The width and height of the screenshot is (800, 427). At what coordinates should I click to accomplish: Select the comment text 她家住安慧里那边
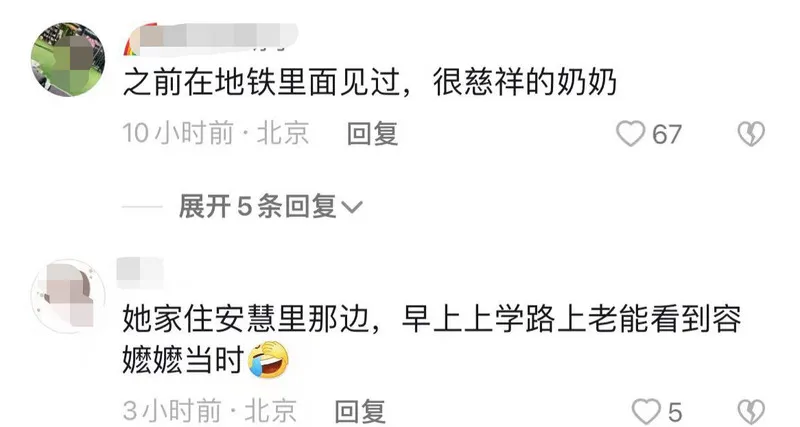pos(245,320)
